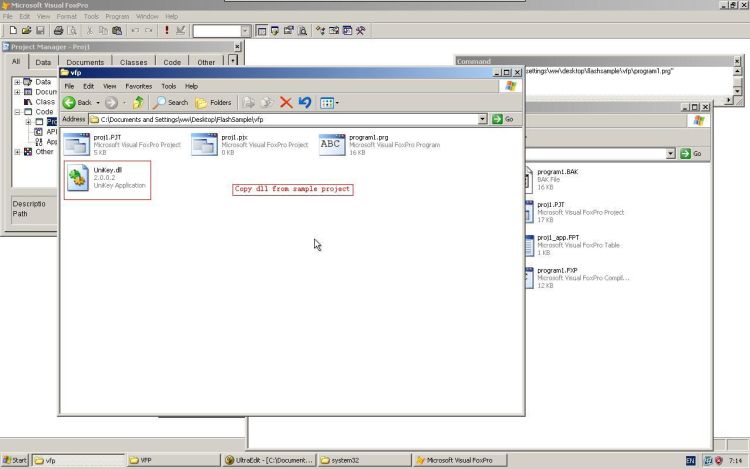Click the blue Undo arrow icon

(x=305, y=102)
